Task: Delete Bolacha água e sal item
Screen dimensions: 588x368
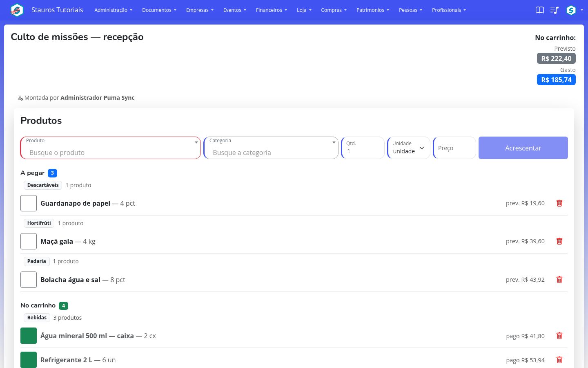Action: pyautogui.click(x=559, y=280)
